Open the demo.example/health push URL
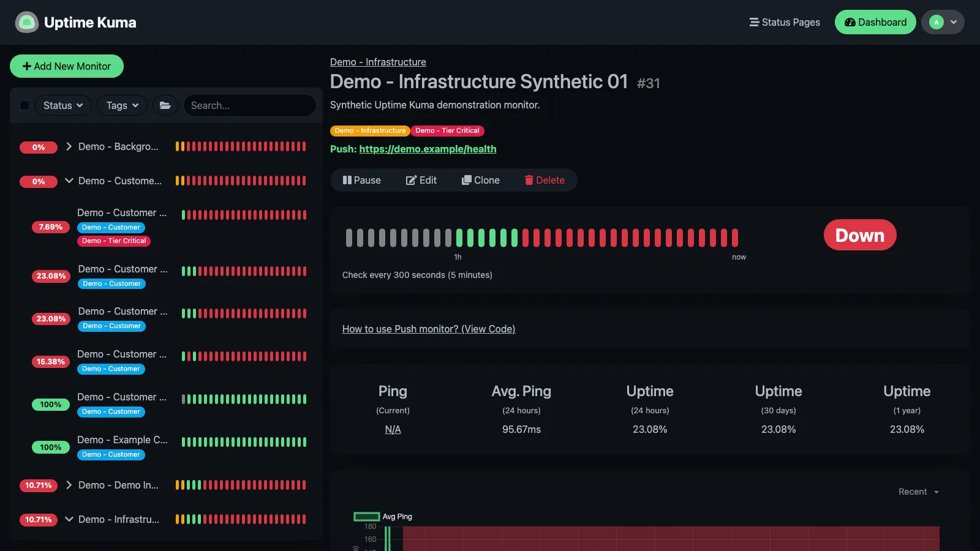Image resolution: width=980 pixels, height=551 pixels. click(x=428, y=149)
